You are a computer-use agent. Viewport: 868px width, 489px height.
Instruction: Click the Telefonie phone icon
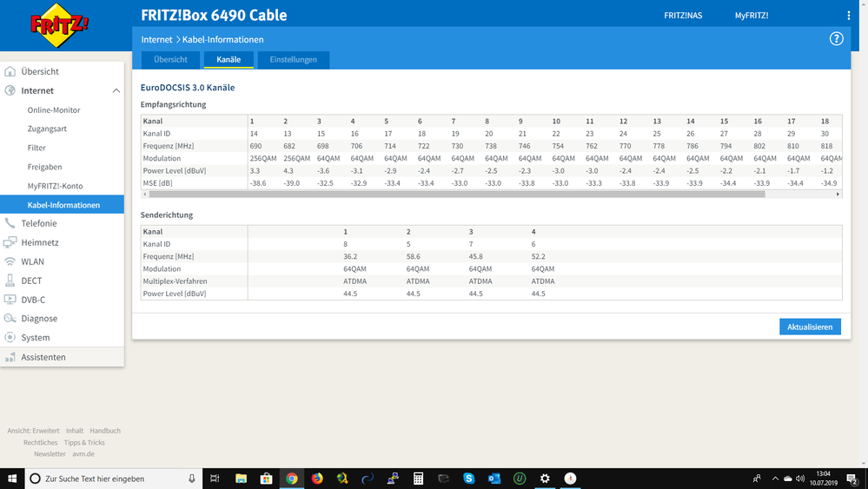[x=10, y=223]
